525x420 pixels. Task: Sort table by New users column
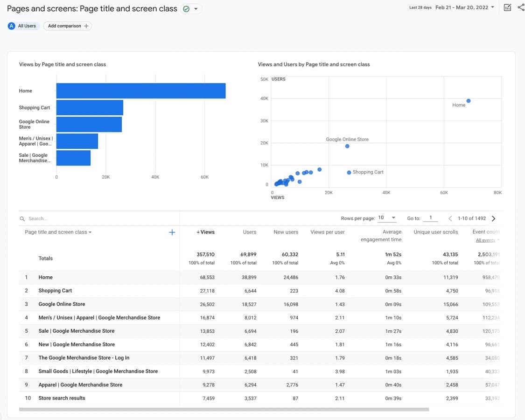286,232
